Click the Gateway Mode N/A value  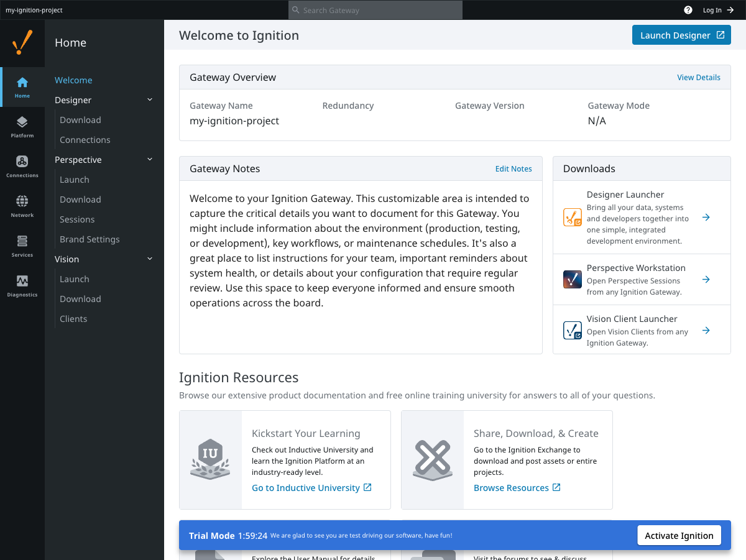click(x=597, y=121)
